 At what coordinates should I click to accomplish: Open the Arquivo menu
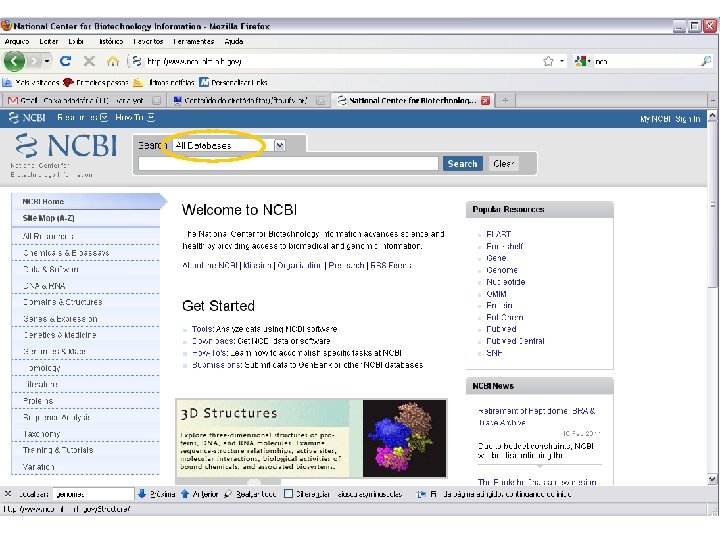[x=17, y=41]
